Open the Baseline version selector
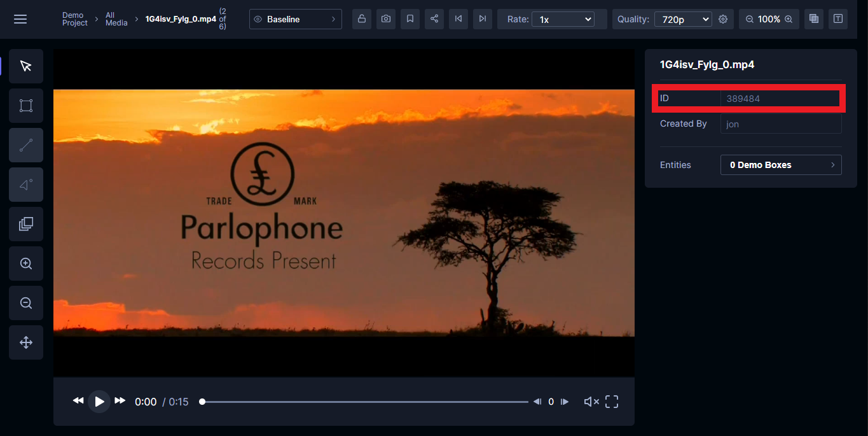This screenshot has width=868, height=436. click(296, 19)
